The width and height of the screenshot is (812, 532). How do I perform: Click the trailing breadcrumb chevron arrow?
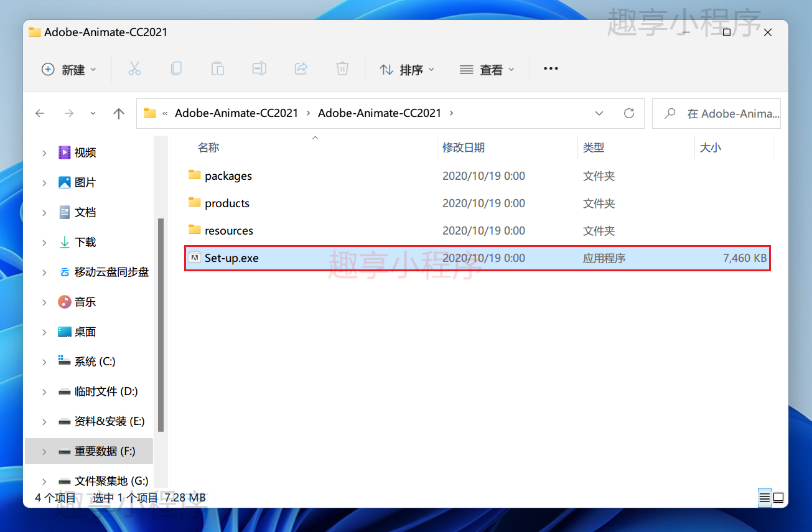[451, 113]
